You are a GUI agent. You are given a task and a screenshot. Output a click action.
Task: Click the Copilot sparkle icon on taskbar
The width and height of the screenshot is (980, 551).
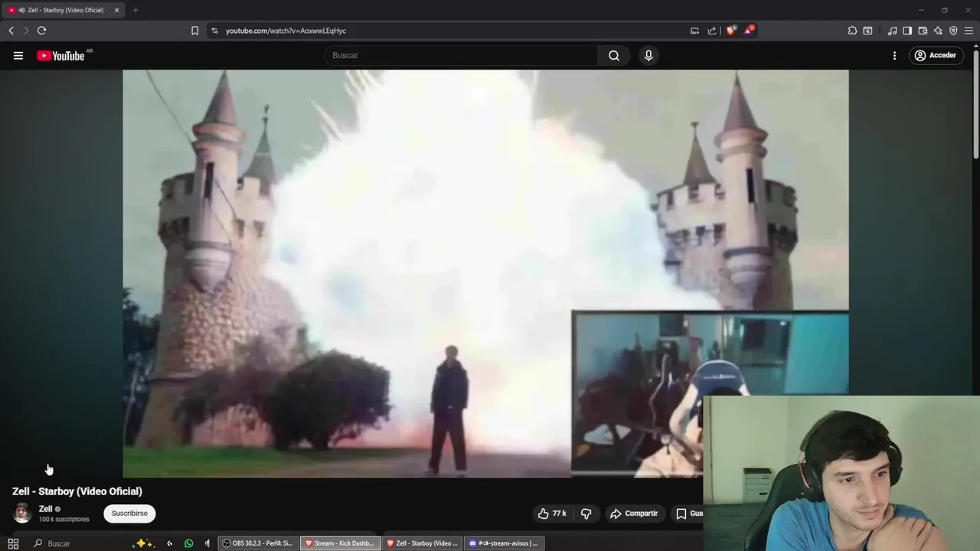(x=142, y=543)
